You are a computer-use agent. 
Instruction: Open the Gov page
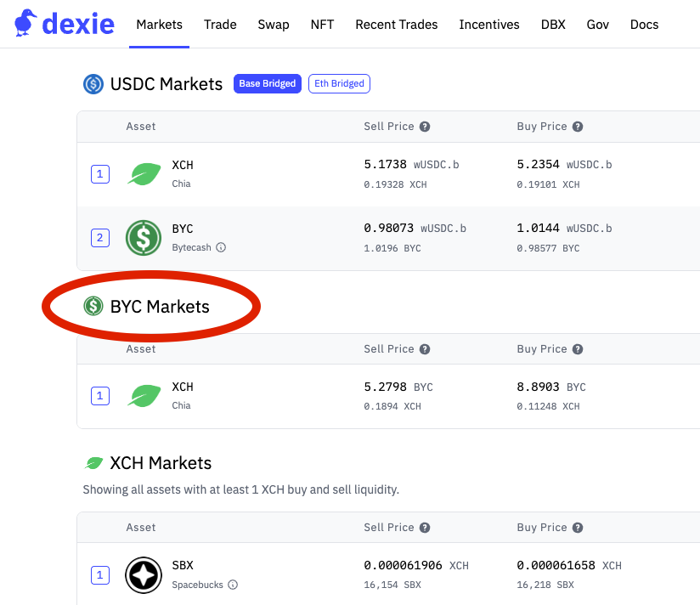click(x=598, y=24)
